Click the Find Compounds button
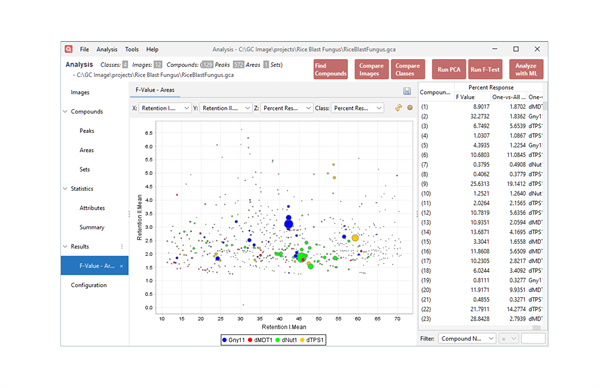The width and height of the screenshot is (600, 388). coord(331,69)
